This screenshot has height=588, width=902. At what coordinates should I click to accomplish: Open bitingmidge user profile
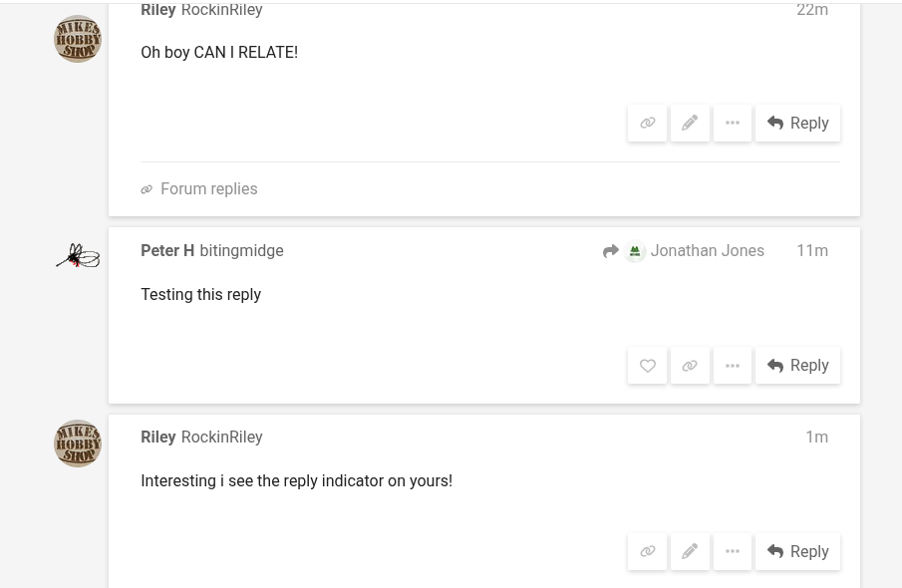coord(241,251)
